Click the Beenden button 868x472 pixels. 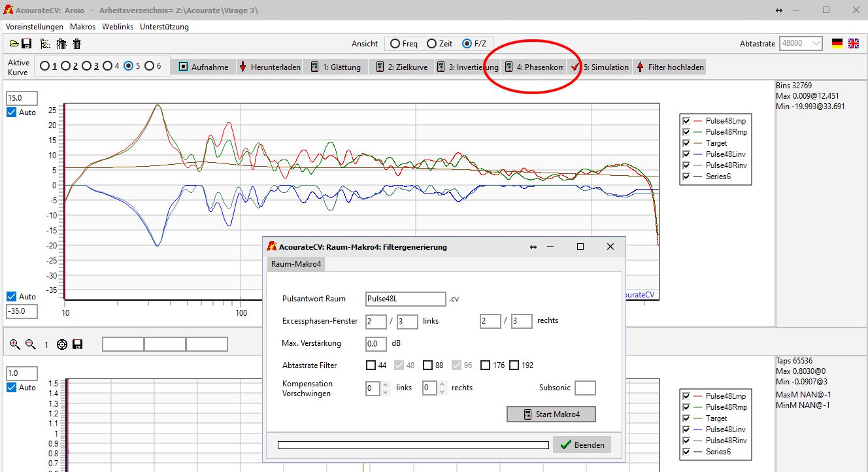[582, 445]
